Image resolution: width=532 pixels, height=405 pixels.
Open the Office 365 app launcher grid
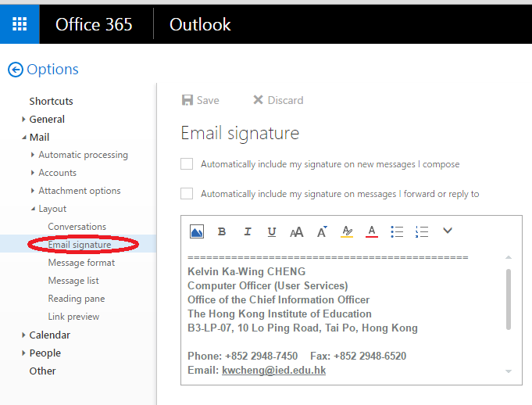[20, 24]
